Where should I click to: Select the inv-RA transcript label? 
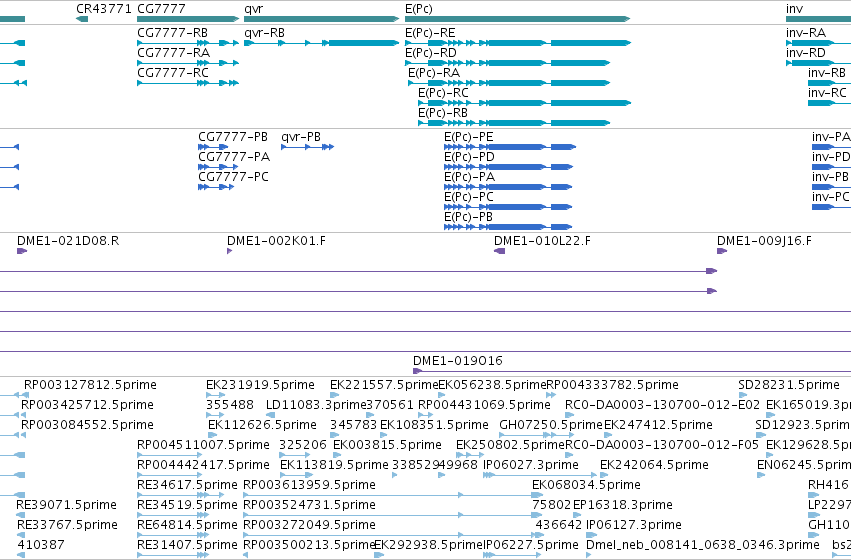point(806,33)
